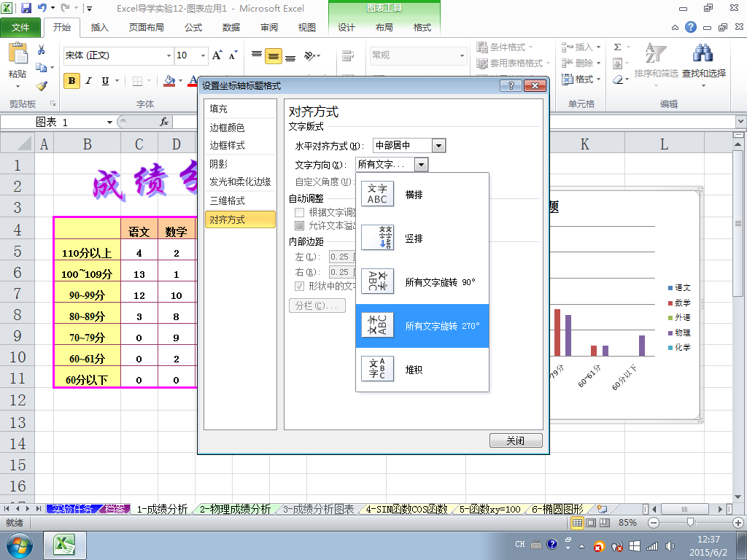Click the Cut scissors icon
Image resolution: width=747 pixels, height=560 pixels.
(x=42, y=50)
